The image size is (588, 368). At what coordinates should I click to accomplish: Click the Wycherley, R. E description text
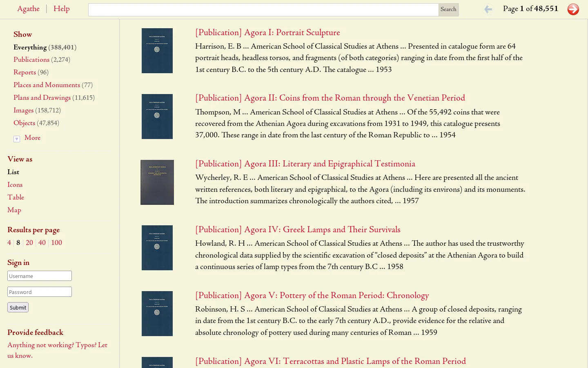[360, 189]
